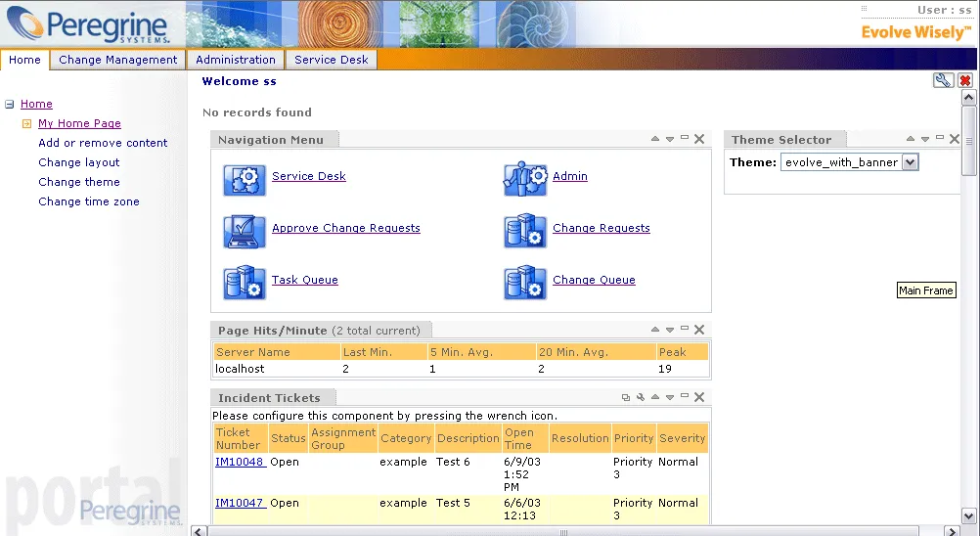Open the Service Desk gear icon
The image size is (980, 536).
245,180
